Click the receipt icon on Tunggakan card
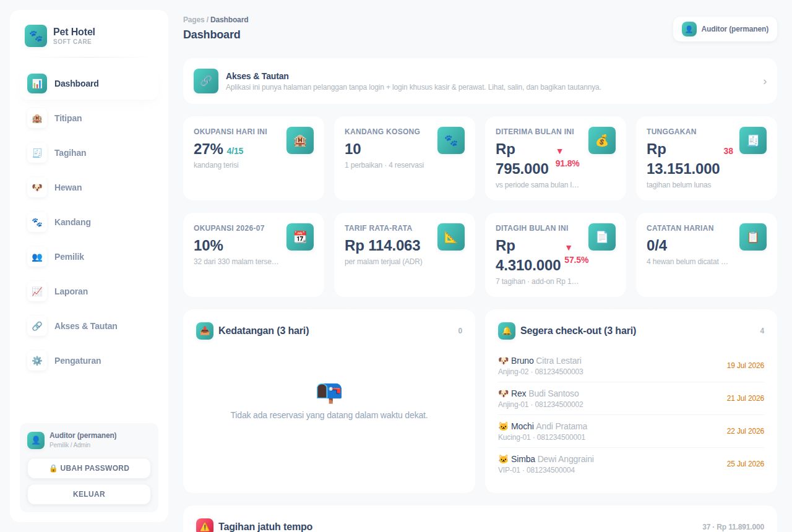The image size is (792, 532). tap(753, 140)
